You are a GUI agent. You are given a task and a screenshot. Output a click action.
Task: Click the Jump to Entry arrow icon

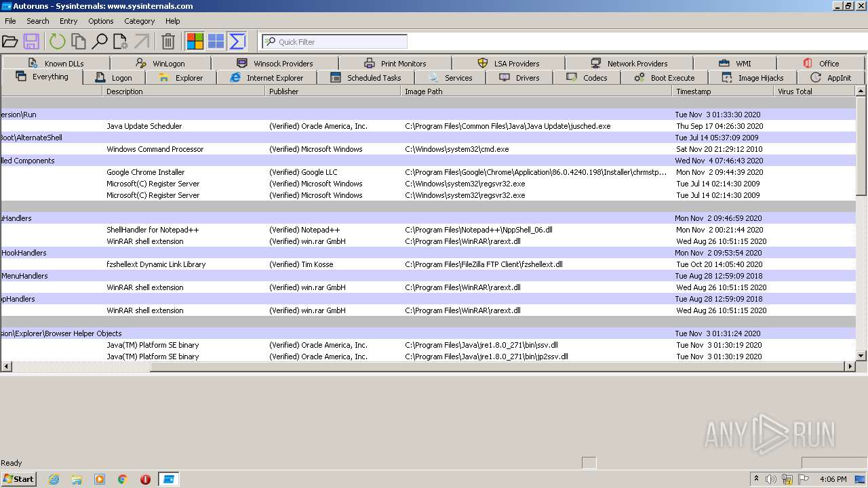tap(141, 41)
